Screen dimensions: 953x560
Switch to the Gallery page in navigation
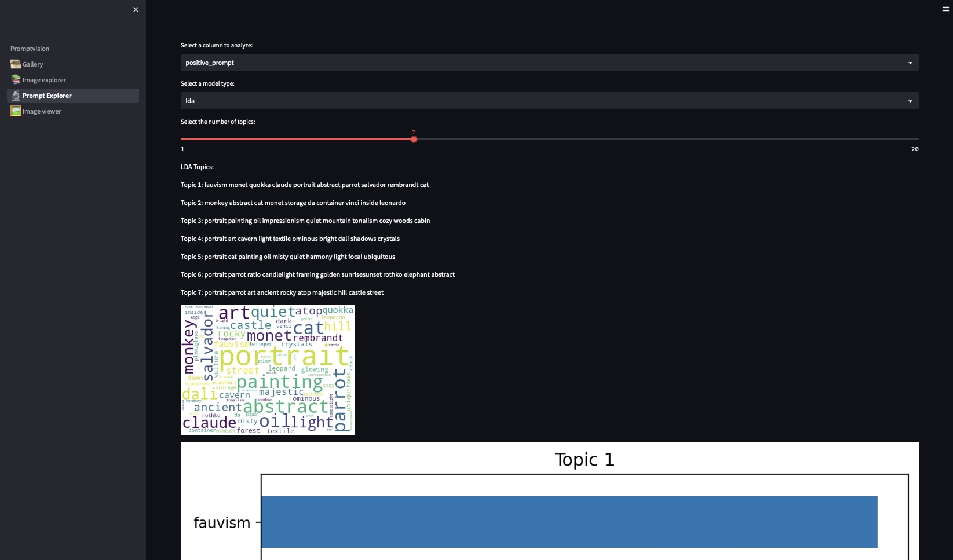(x=33, y=64)
